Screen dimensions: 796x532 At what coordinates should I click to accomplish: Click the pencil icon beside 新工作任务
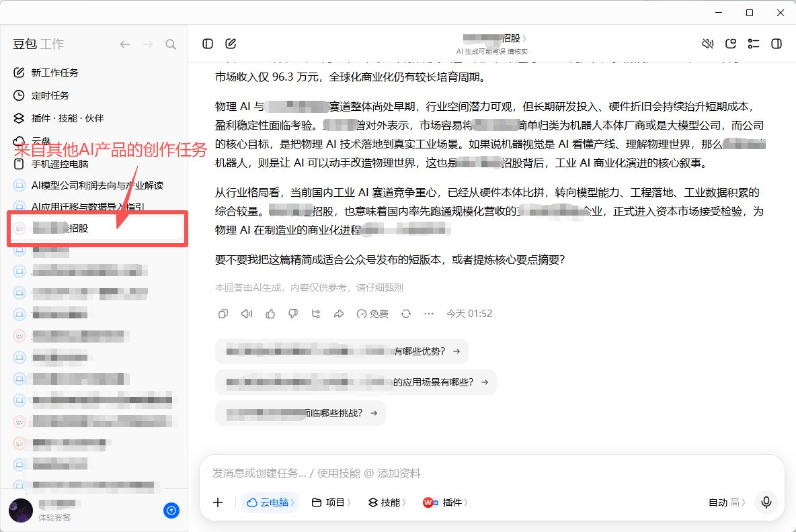[x=19, y=73]
